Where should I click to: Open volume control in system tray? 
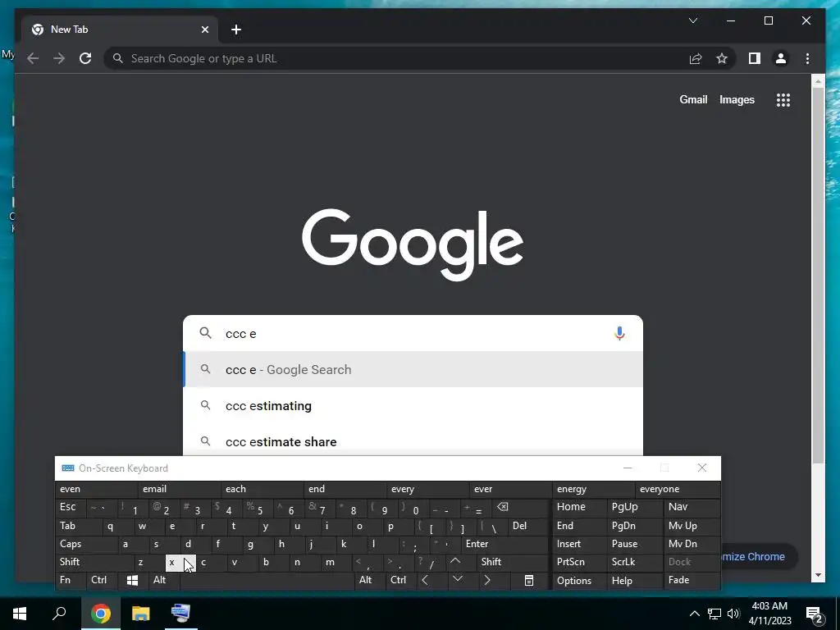733,614
